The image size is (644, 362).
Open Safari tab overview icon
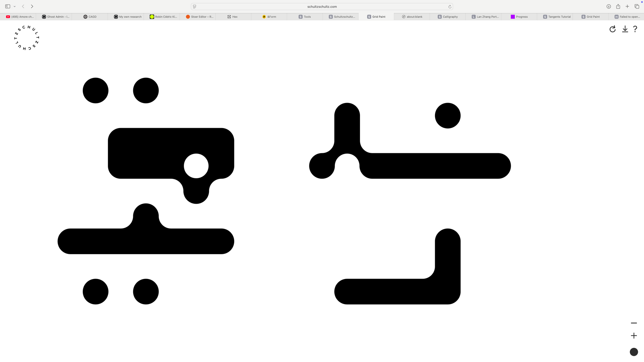click(637, 6)
